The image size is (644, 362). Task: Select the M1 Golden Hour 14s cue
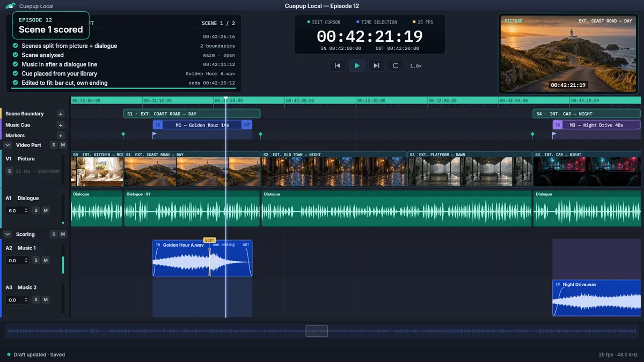[x=202, y=125]
